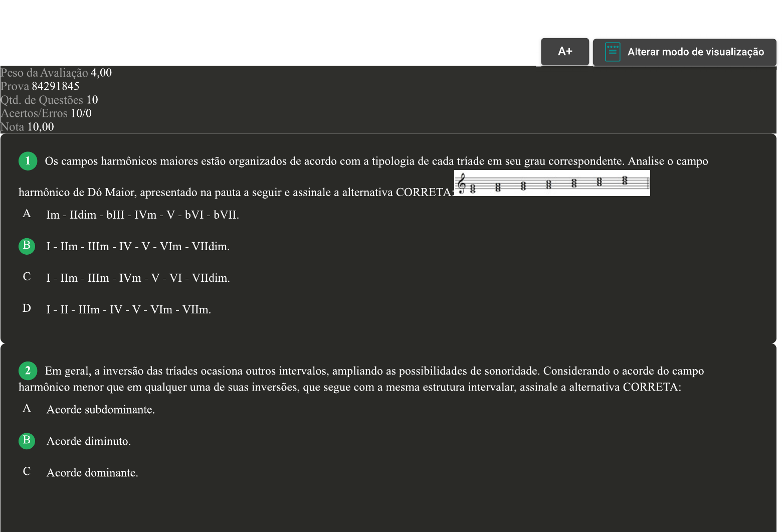Click the view mode document icon
Image resolution: width=782 pixels, height=532 pixels.
tap(612, 52)
